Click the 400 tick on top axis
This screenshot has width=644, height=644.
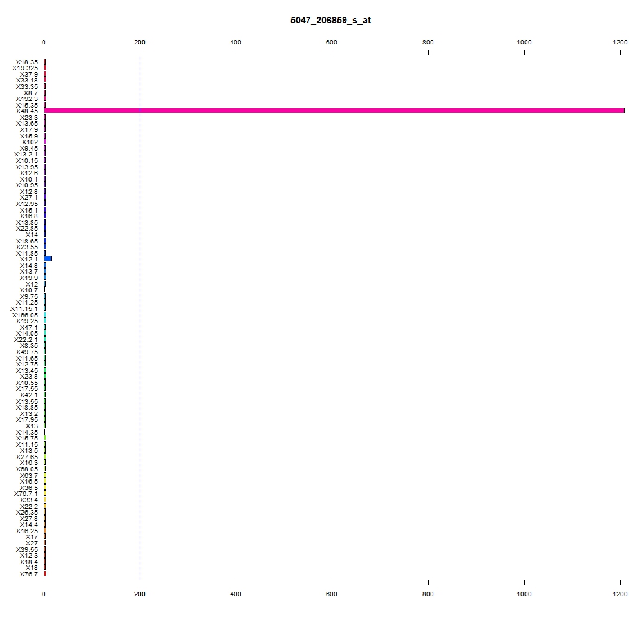[x=236, y=43]
